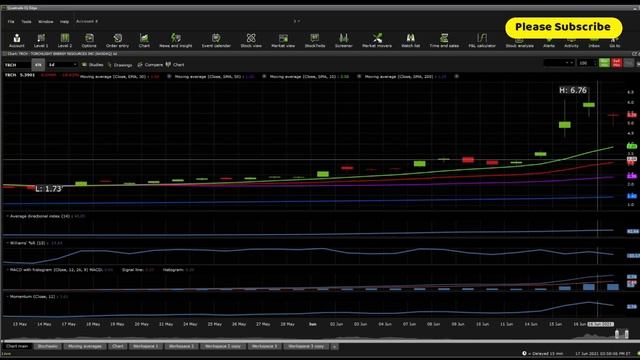Remove the Moving average SMA 10 study

click(359, 76)
